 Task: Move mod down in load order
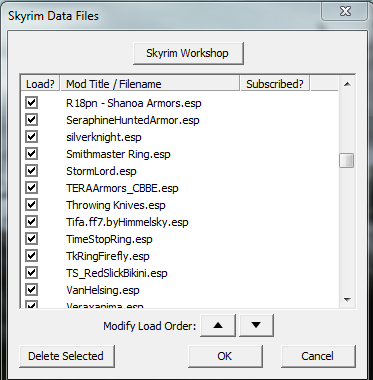256,325
